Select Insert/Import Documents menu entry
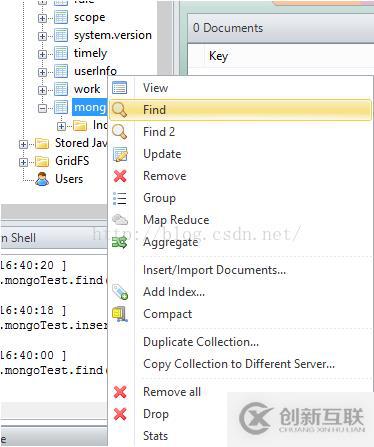This screenshot has width=374, height=447. pyautogui.click(x=214, y=270)
